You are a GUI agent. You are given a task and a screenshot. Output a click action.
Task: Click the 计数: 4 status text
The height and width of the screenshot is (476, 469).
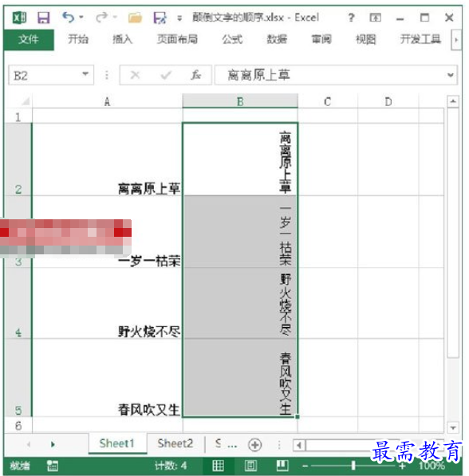(x=171, y=466)
